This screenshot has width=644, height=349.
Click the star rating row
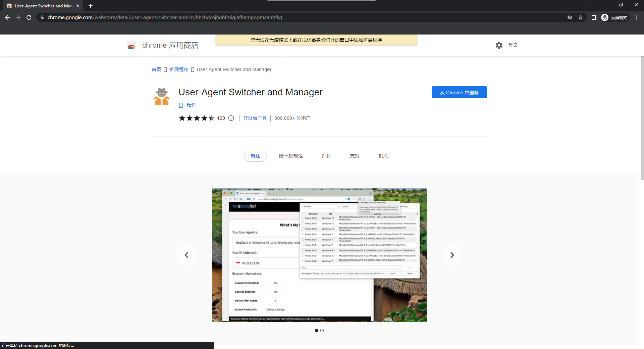coord(197,118)
